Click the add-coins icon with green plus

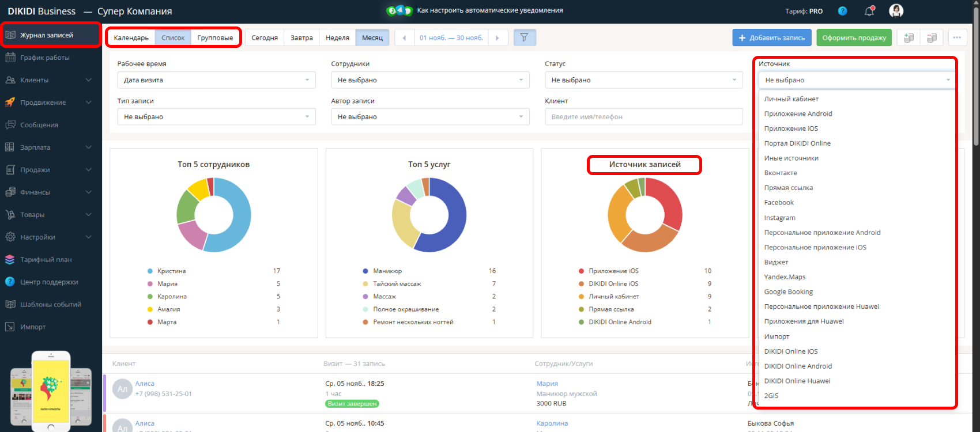909,37
